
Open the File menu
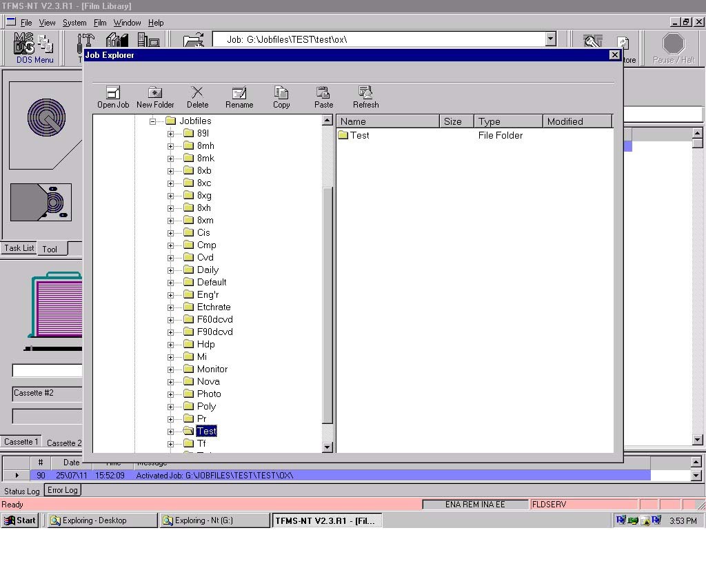(x=26, y=23)
